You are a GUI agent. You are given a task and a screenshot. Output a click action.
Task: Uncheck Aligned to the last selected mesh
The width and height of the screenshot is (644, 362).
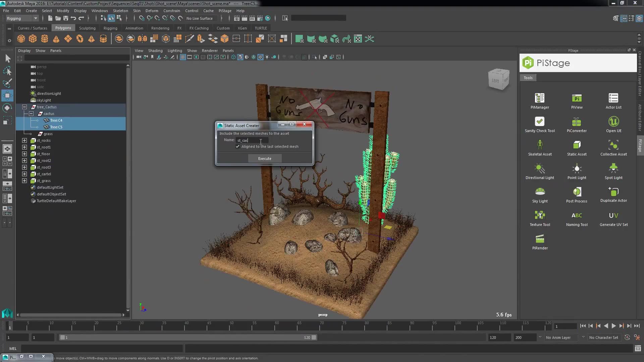click(238, 146)
